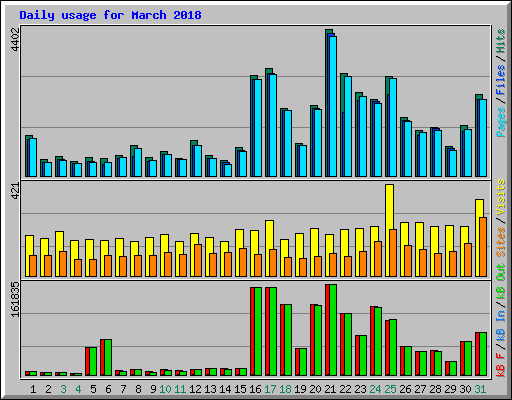Click the green kB bar for day 16
512x400 pixels.
point(258,332)
